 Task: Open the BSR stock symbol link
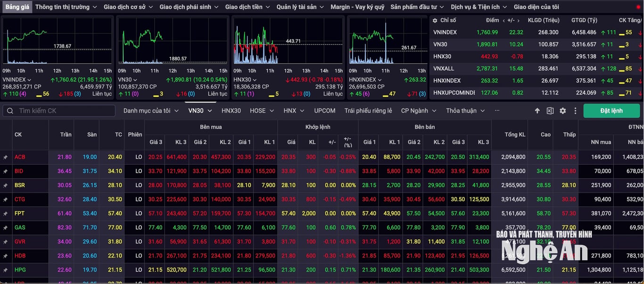pyautogui.click(x=20, y=185)
